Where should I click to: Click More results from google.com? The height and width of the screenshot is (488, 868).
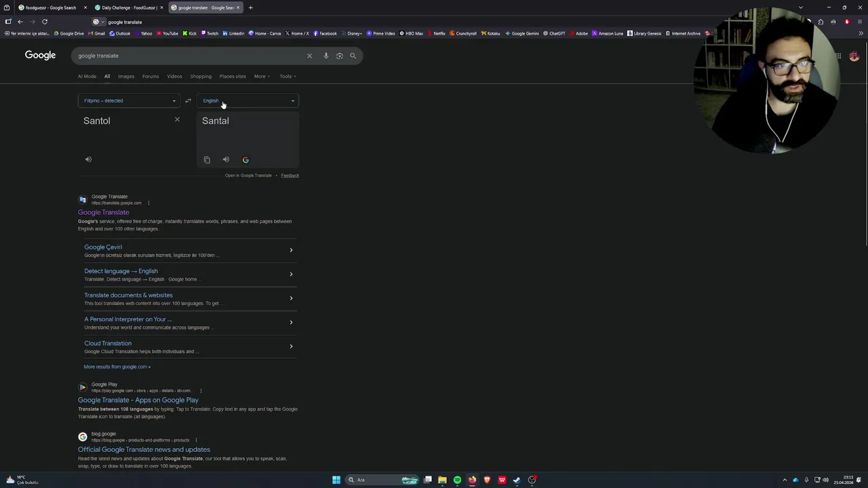coord(117,367)
